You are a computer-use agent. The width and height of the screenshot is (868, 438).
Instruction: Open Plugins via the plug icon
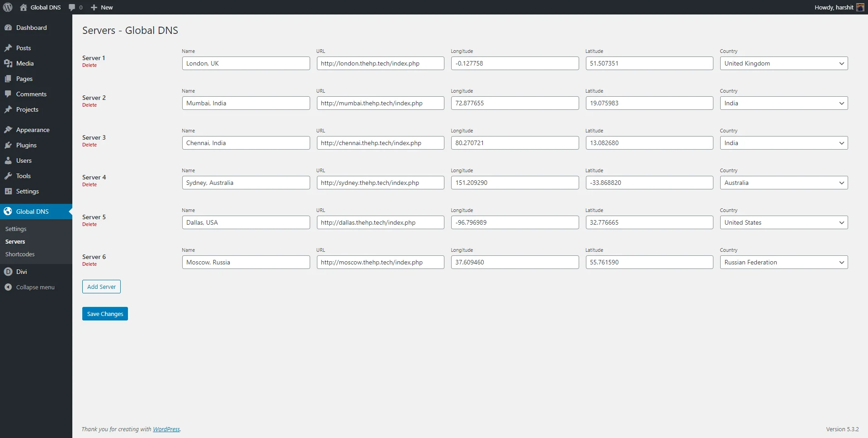(x=8, y=145)
